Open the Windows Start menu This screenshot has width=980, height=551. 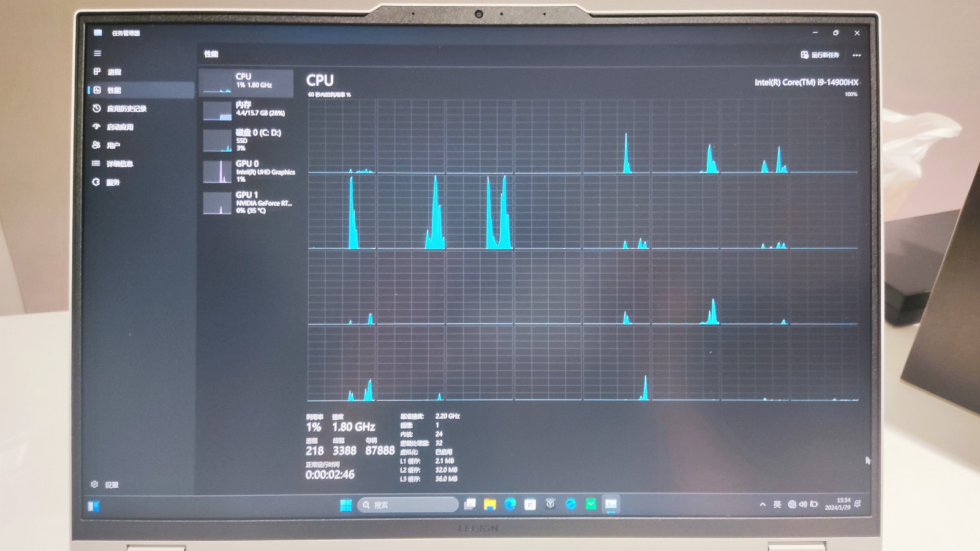click(346, 504)
